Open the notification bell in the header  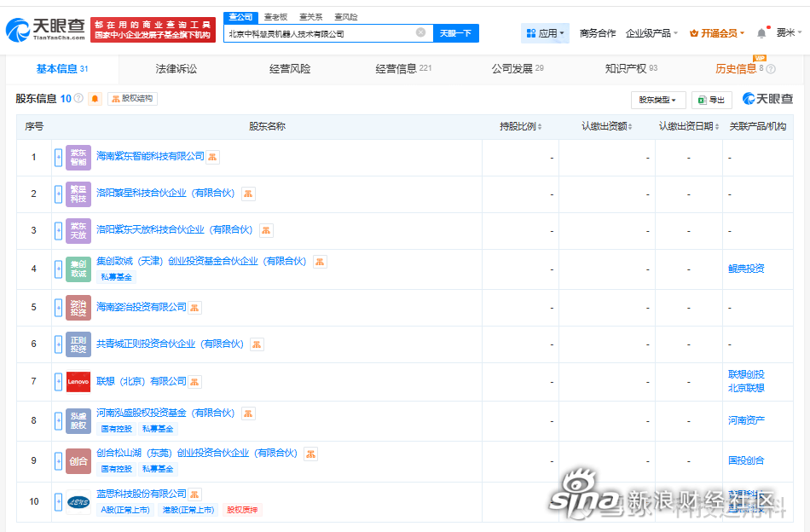(761, 33)
